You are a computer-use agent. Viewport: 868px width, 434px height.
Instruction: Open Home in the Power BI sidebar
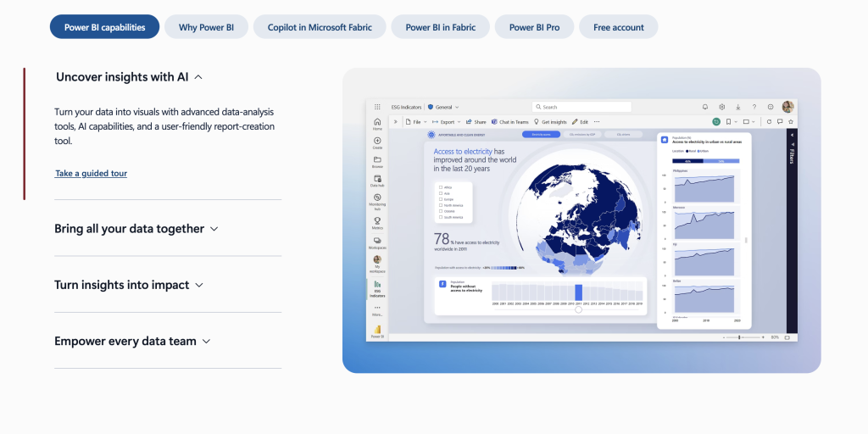click(377, 123)
